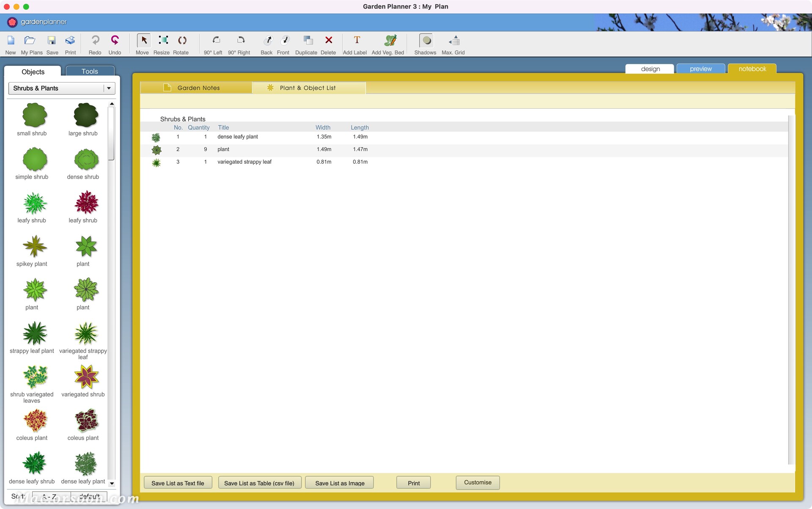Select the Rotate tool icon
The height and width of the screenshot is (509, 812).
pyautogui.click(x=182, y=41)
